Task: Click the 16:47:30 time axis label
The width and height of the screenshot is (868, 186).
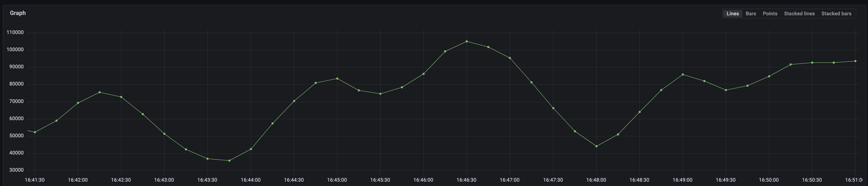Action: point(553,180)
